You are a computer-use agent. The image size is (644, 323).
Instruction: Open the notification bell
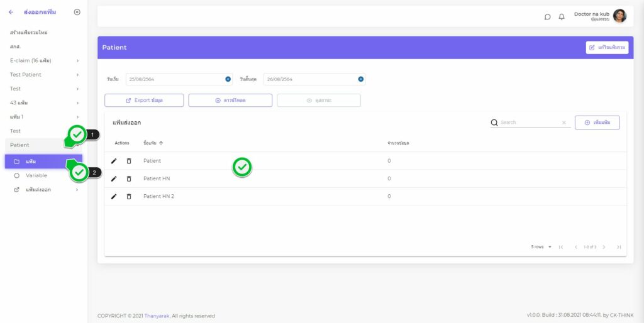click(562, 17)
